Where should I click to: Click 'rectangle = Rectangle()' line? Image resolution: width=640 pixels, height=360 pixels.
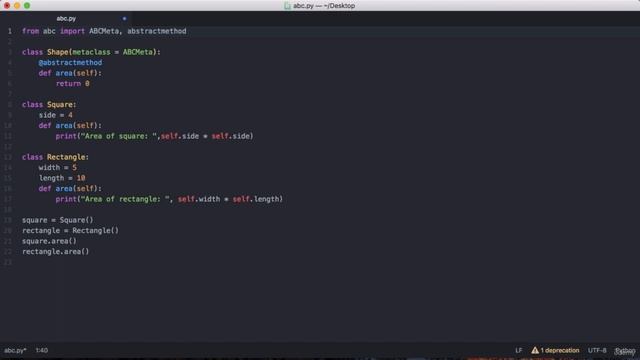click(70, 231)
